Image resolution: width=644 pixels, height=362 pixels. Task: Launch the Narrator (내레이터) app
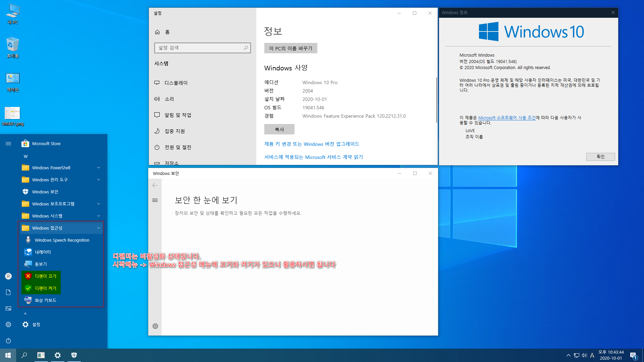(x=43, y=252)
